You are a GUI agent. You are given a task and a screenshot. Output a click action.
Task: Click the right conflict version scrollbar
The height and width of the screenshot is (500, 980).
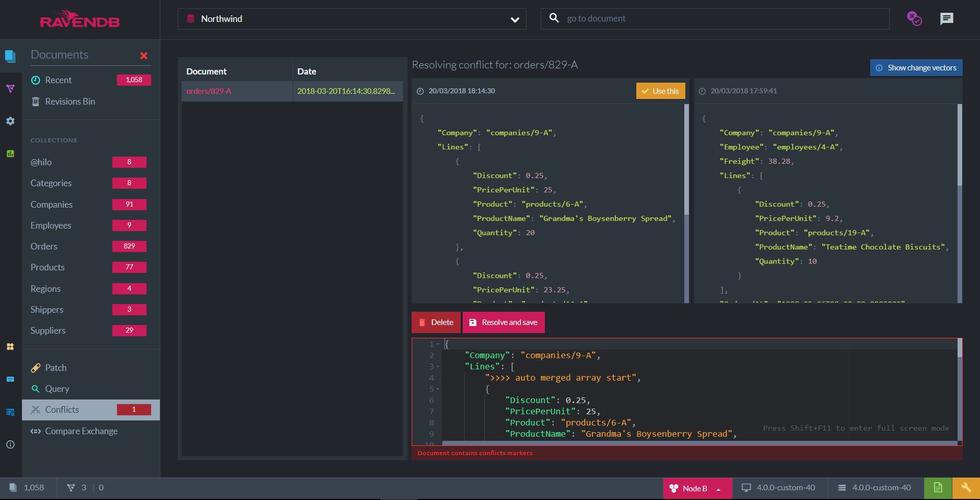[x=960, y=145]
